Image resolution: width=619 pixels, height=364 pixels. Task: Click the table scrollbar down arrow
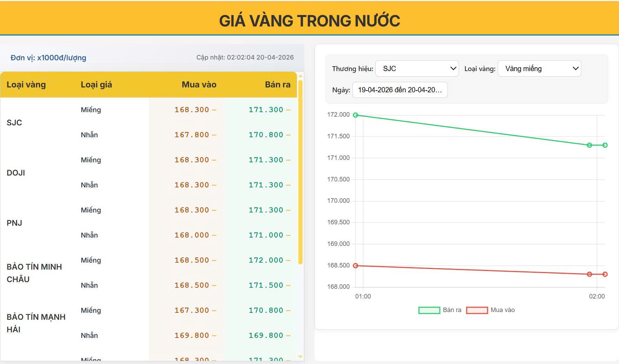tap(300, 357)
